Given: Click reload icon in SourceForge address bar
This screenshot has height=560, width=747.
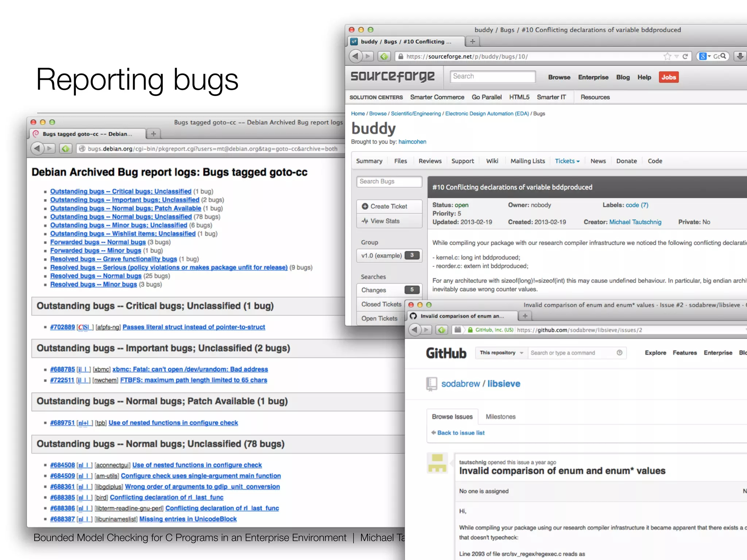Looking at the screenshot, I should [x=685, y=56].
